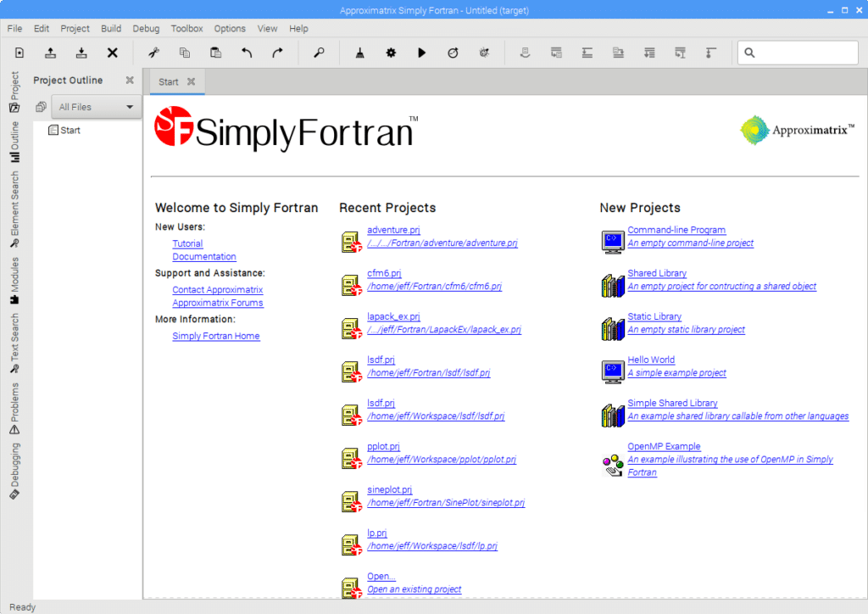This screenshot has height=614, width=868.
Task: Click the Copy toolbar icon
Action: 185,53
